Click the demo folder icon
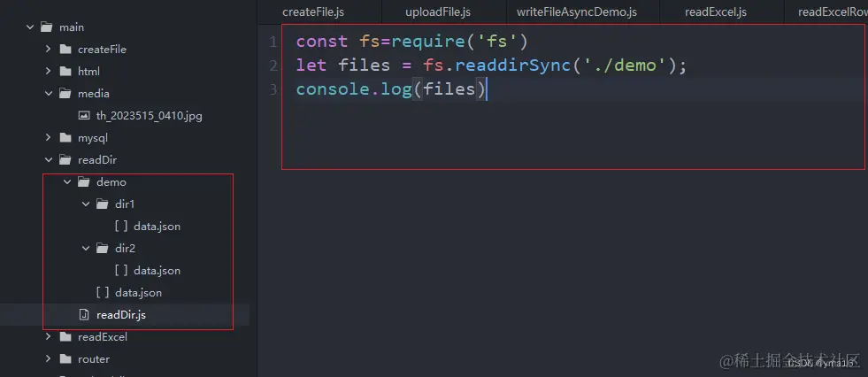 click(x=84, y=182)
